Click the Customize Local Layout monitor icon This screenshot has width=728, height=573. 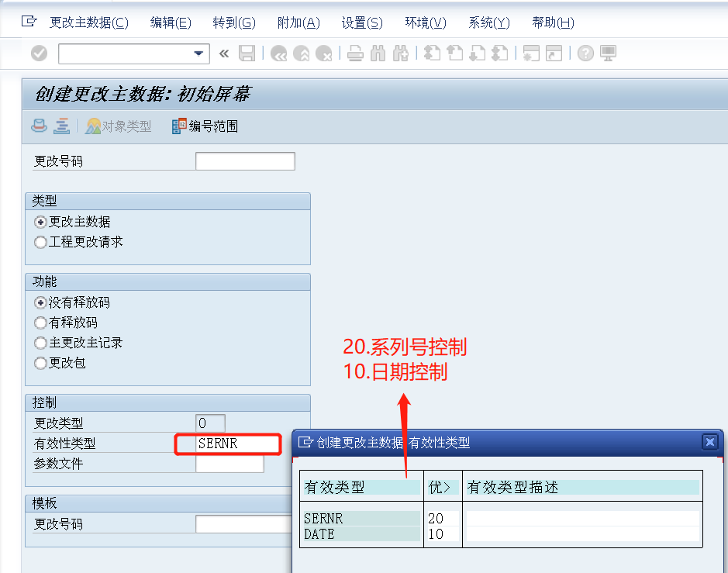tap(608, 54)
